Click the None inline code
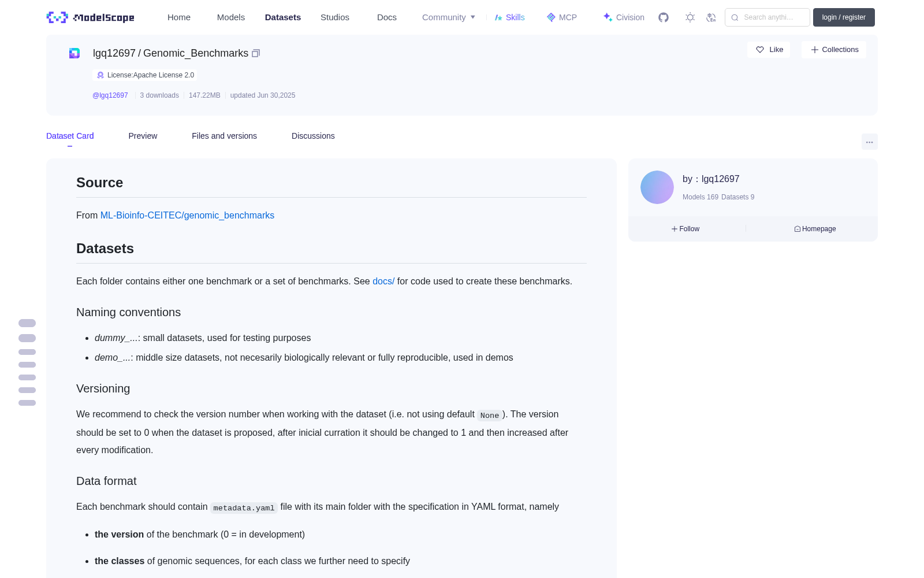Image resolution: width=924 pixels, height=578 pixels. pyautogui.click(x=490, y=416)
